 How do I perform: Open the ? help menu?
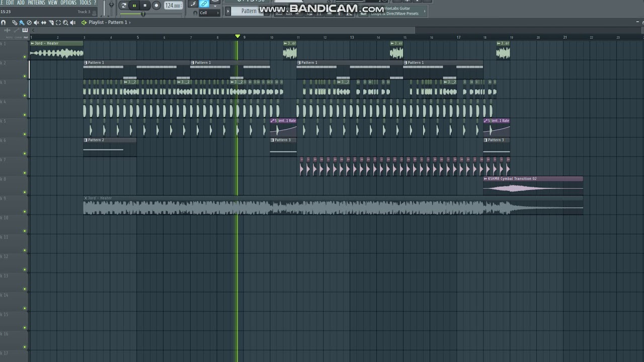[95, 3]
